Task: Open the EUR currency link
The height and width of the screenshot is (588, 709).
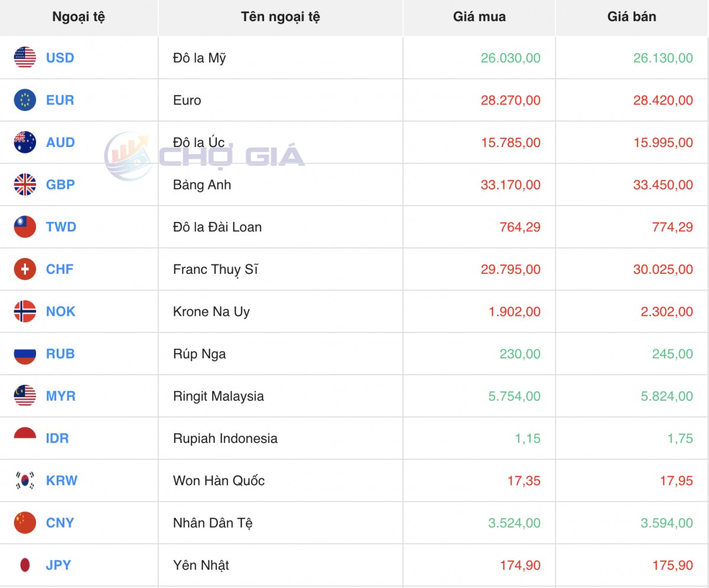Action: 60,100
